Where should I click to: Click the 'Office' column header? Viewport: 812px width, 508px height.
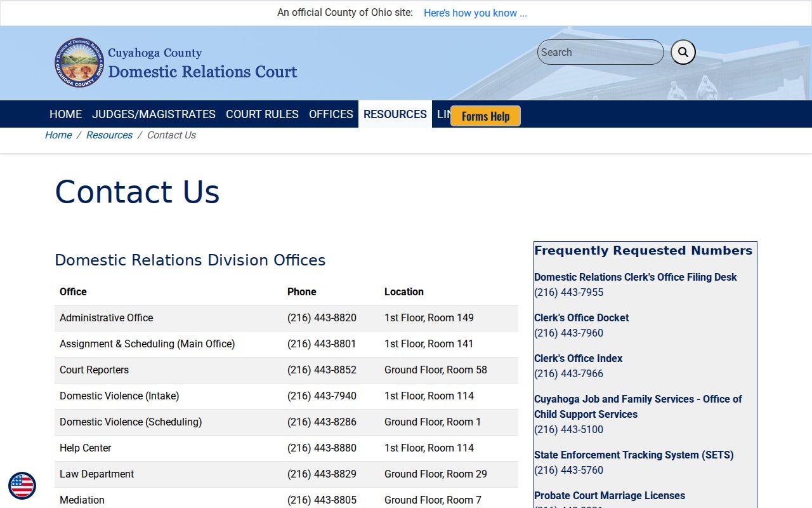(73, 291)
